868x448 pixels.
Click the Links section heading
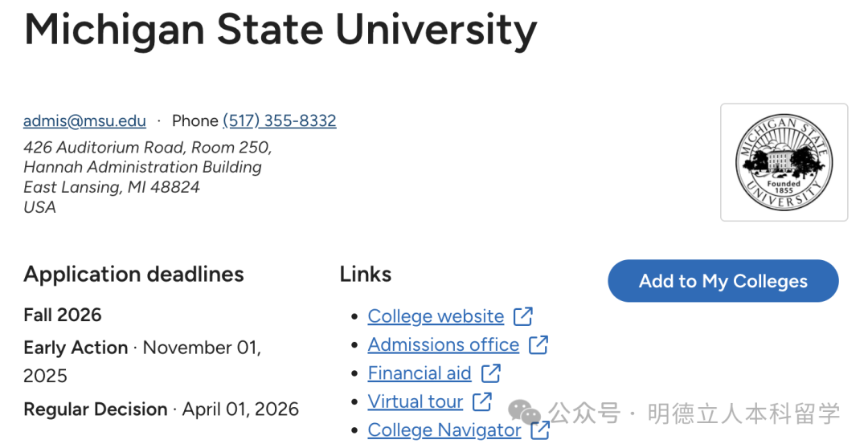click(x=365, y=275)
